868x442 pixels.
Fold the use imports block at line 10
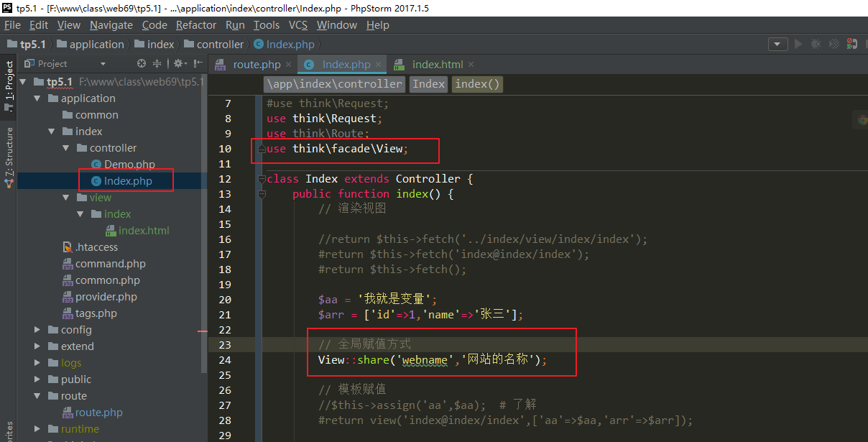click(x=262, y=148)
